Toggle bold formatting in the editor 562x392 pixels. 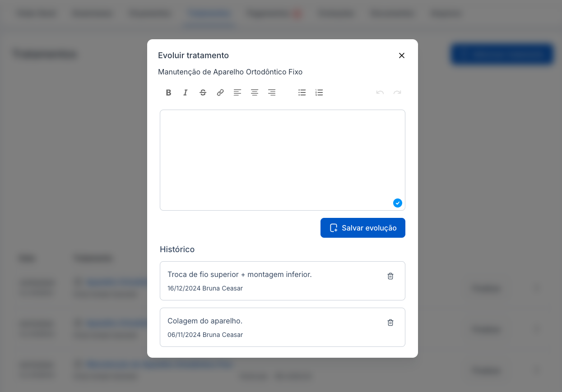point(168,92)
